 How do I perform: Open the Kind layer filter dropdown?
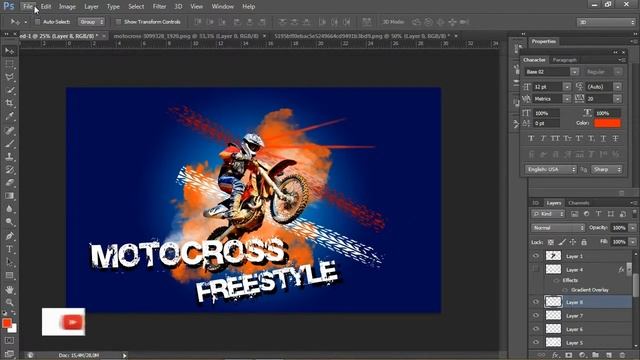click(x=548, y=214)
